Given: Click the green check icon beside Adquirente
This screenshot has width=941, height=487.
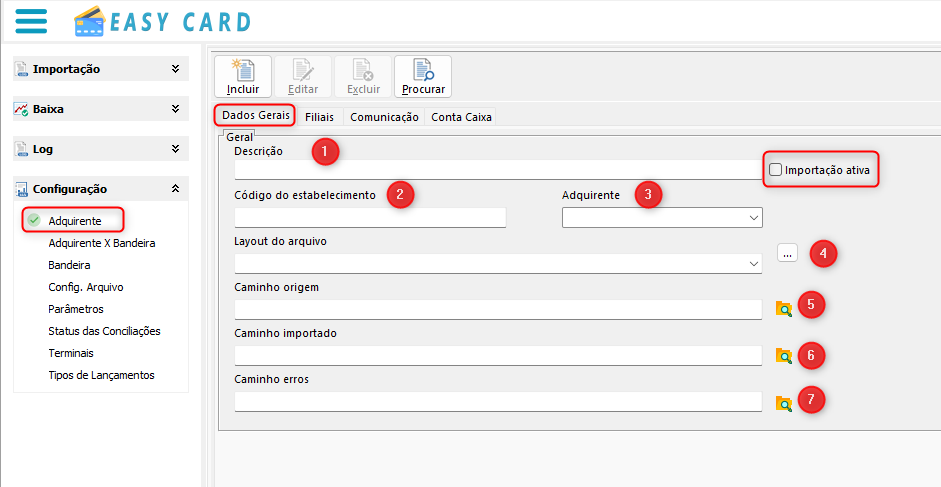Looking at the screenshot, I should [x=34, y=220].
